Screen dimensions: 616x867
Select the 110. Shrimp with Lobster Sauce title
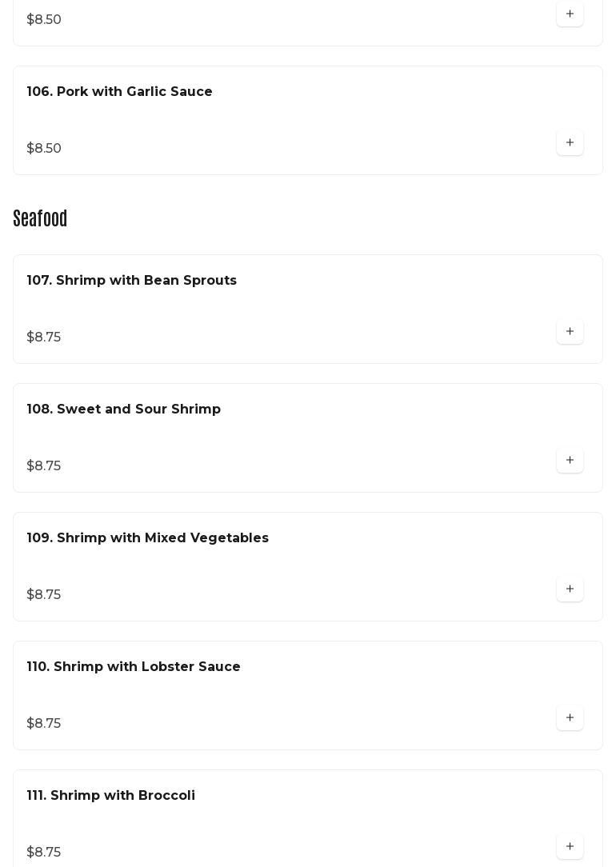[133, 667]
